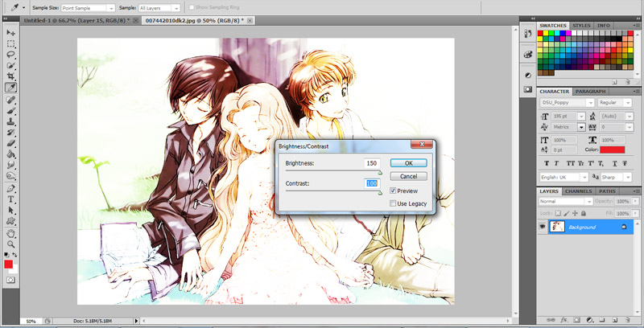Image resolution: width=644 pixels, height=328 pixels.
Task: Select the Crop tool
Action: 10,76
